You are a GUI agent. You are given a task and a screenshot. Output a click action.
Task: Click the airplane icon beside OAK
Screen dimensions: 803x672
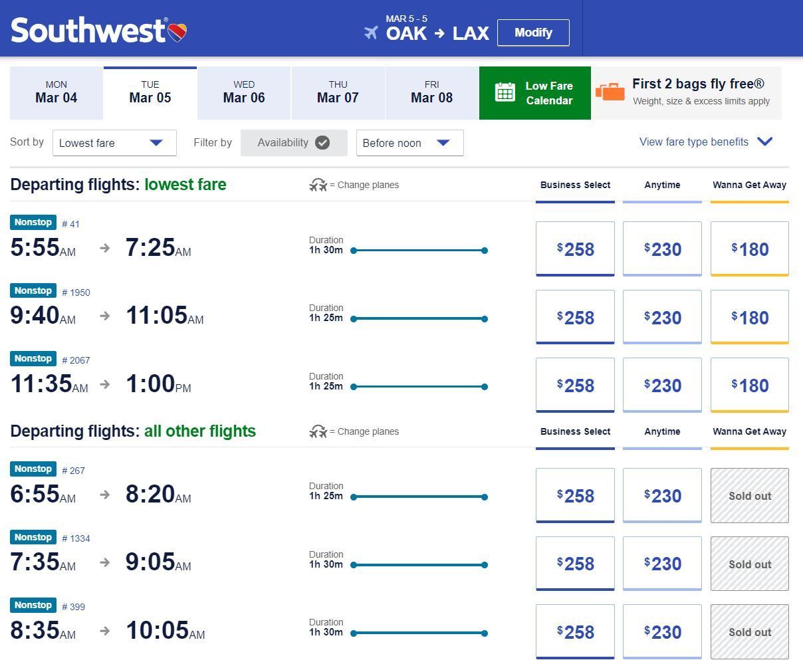371,33
